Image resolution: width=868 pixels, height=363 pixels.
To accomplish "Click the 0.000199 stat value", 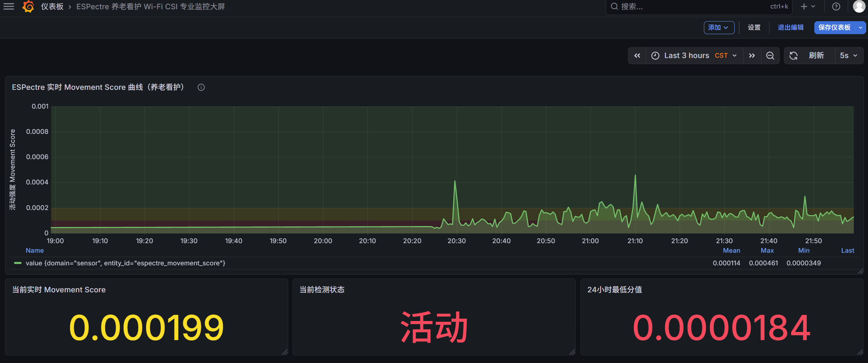I will tap(146, 328).
